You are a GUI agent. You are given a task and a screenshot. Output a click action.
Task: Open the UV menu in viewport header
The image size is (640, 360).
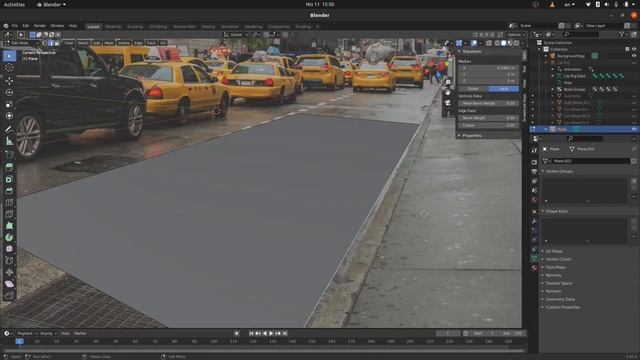tap(163, 43)
